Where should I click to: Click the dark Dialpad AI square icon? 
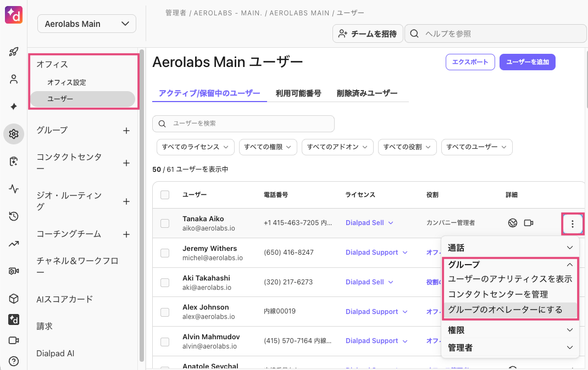[14, 319]
